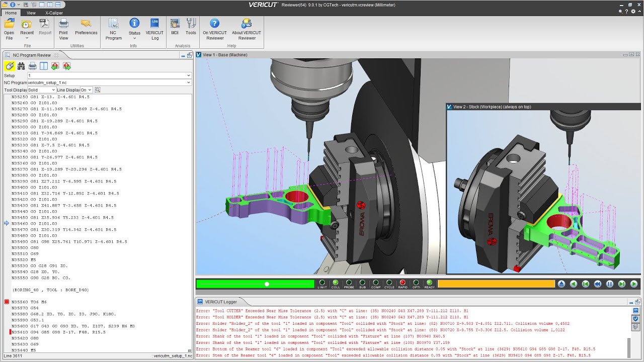Screen dimensions: 644x362
Task: Open About VERICUT Reviewer
Action: (247, 29)
